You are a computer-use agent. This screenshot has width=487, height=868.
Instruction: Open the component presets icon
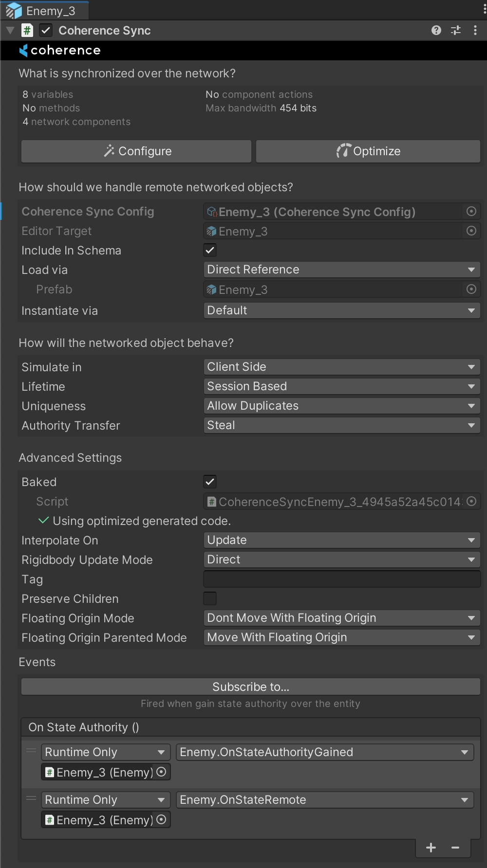(x=456, y=31)
